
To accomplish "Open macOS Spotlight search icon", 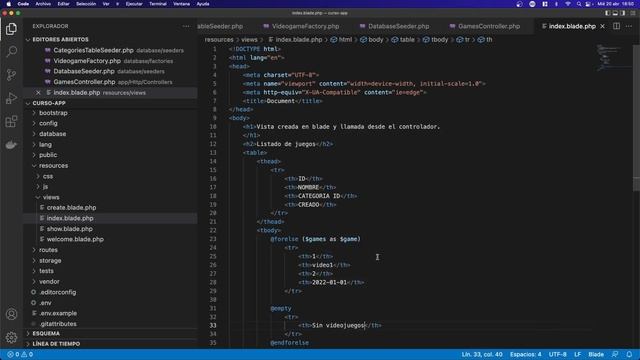I will pos(578,4).
